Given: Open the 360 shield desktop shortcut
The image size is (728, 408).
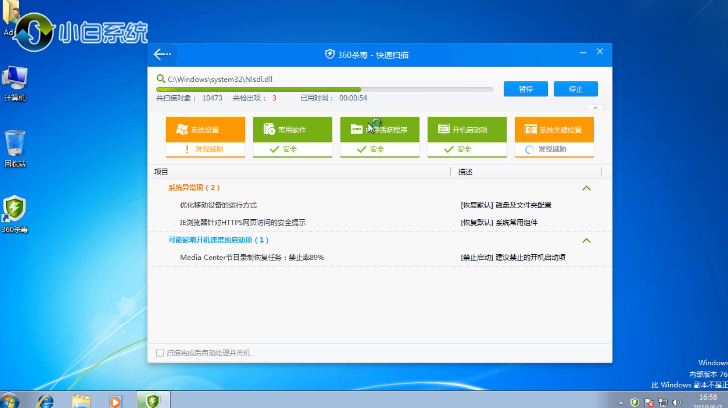Looking at the screenshot, I should [x=15, y=212].
